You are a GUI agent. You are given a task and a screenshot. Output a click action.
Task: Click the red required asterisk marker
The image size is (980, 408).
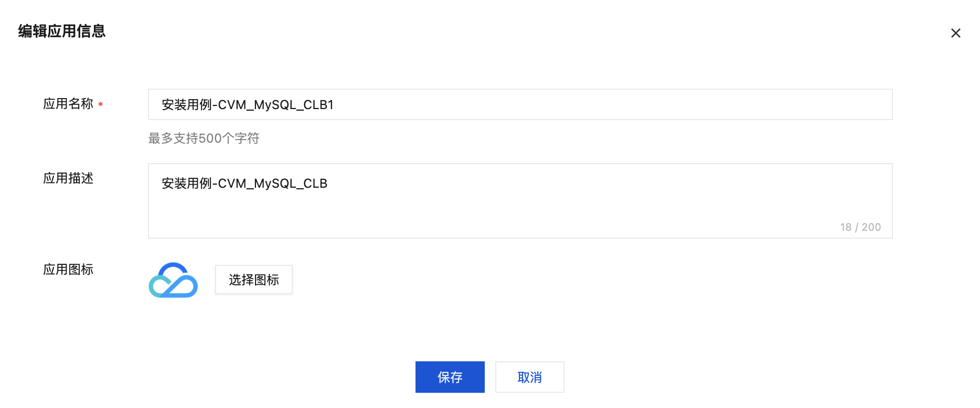coord(100,104)
